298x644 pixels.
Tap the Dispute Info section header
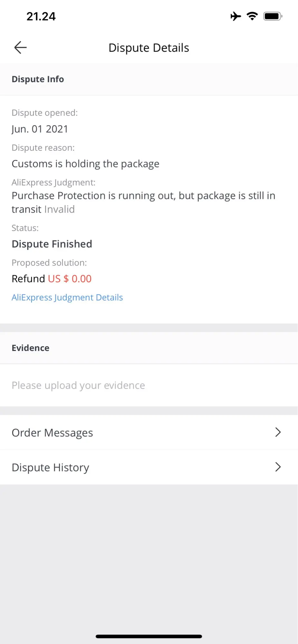pos(38,79)
